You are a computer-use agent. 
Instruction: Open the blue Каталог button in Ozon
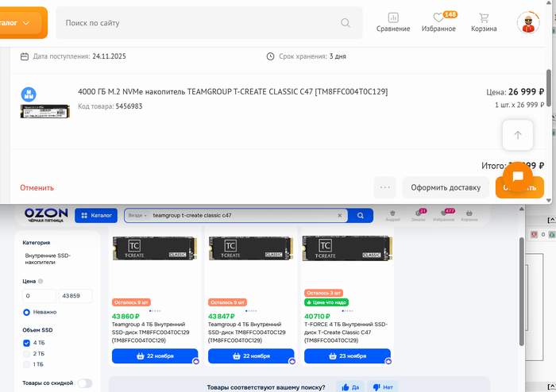[x=96, y=215]
